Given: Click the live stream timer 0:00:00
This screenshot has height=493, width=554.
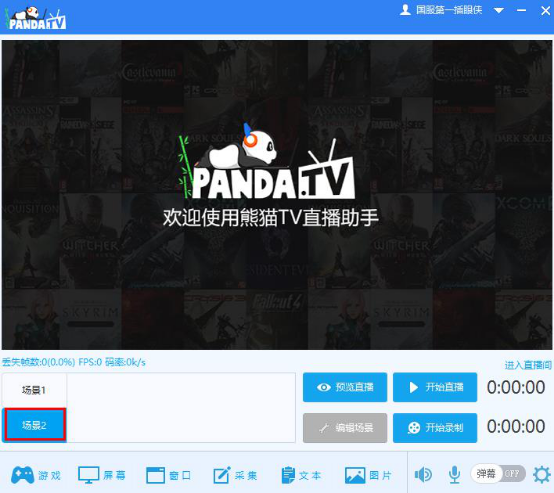Looking at the screenshot, I should (516, 387).
